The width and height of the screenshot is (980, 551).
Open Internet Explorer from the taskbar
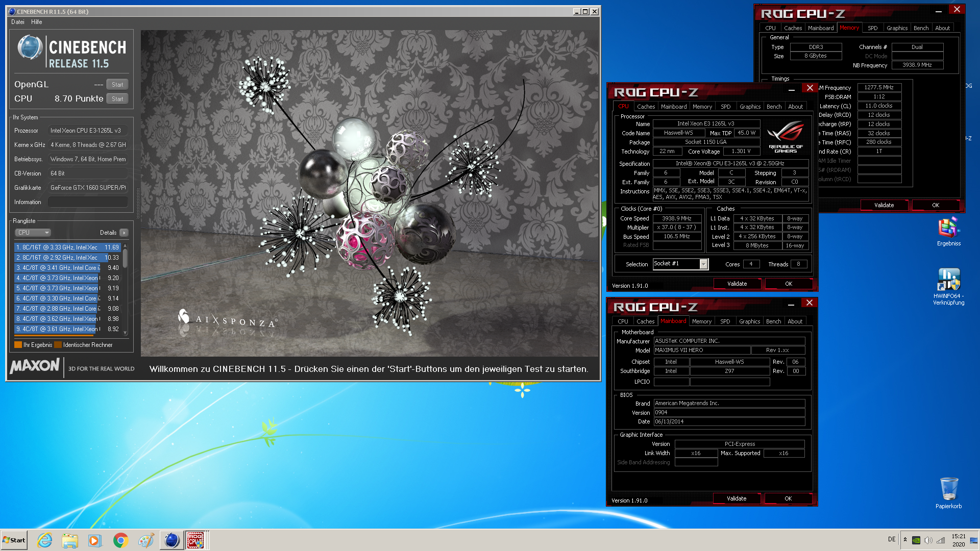click(45, 540)
